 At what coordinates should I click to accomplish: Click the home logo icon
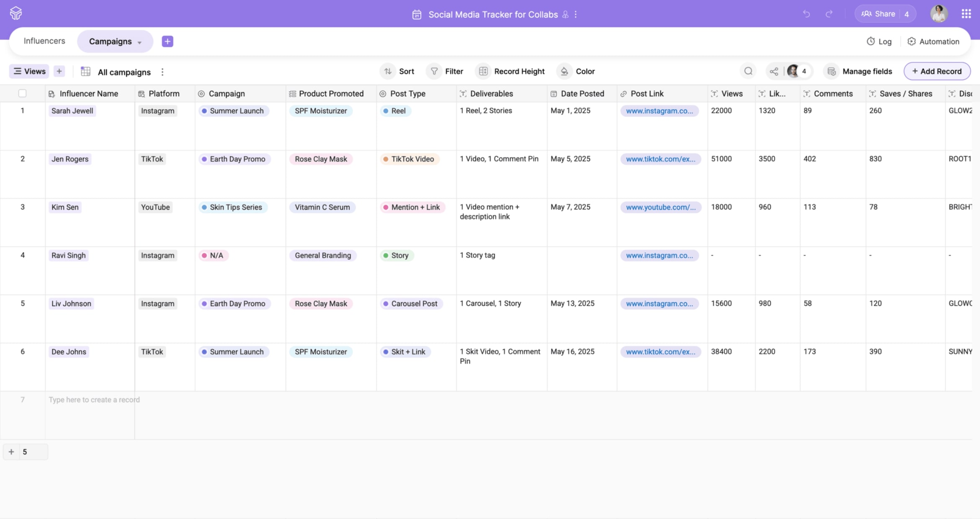coord(16,13)
